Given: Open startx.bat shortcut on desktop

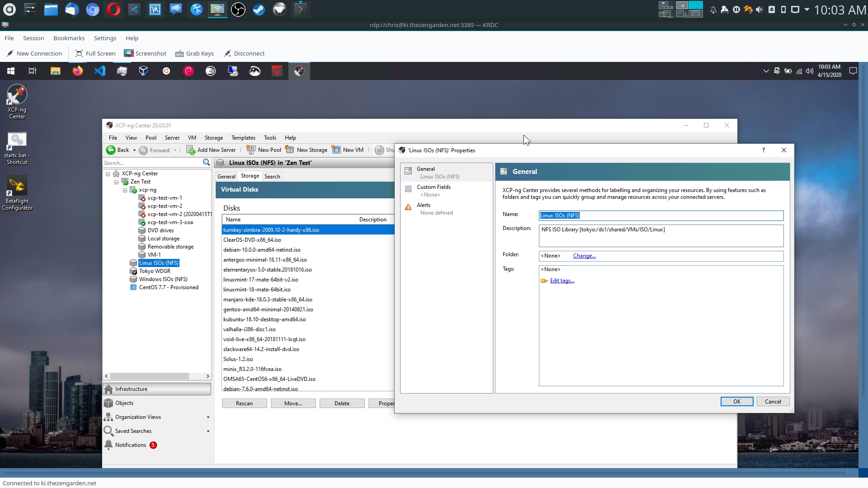Looking at the screenshot, I should click(x=17, y=149).
